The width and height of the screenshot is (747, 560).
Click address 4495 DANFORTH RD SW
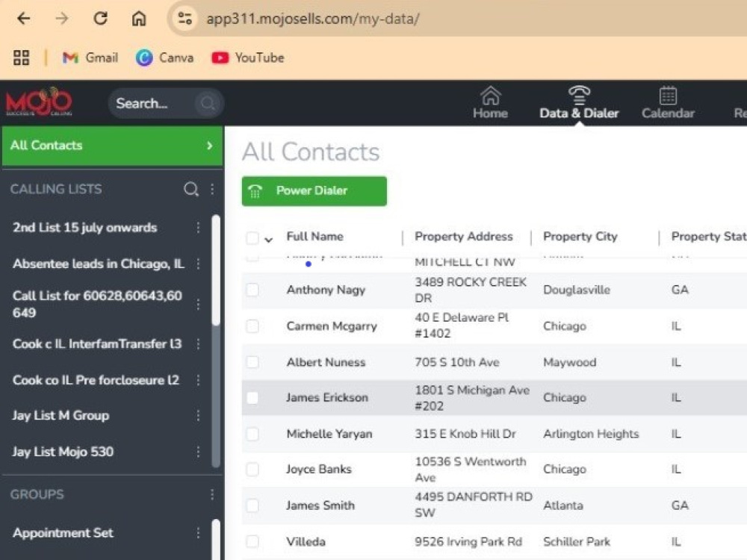[x=473, y=505]
